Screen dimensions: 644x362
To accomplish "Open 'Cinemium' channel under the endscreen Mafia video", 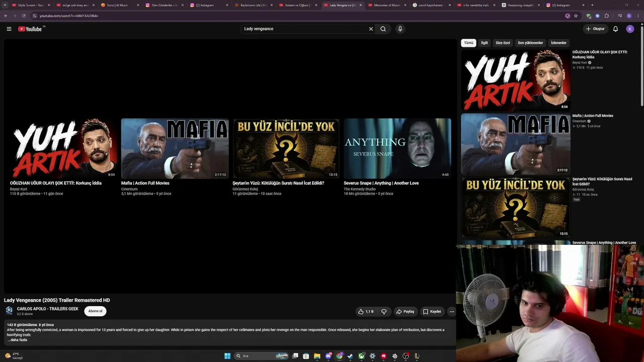I will [x=129, y=189].
